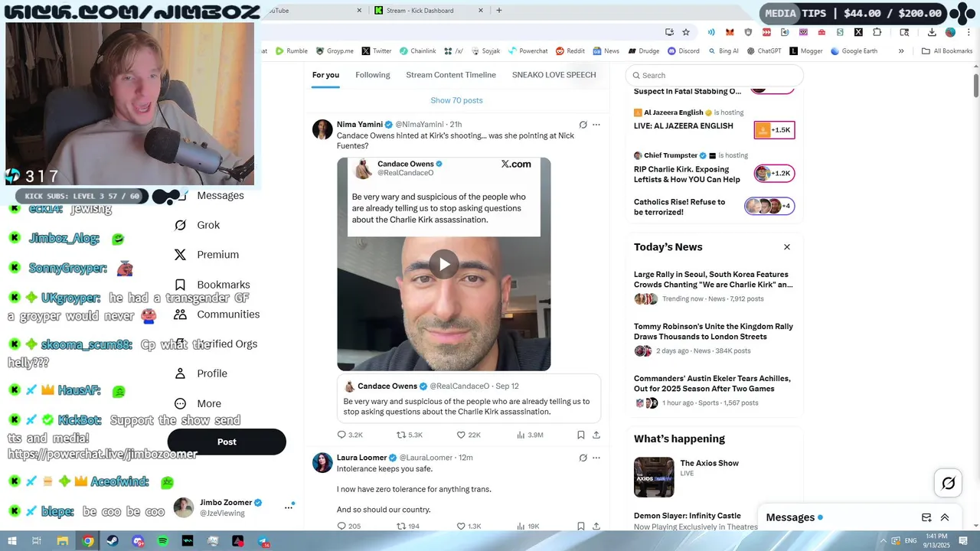Open Spotify from the taskbar
Screen dimensions: 980x551
click(163, 541)
